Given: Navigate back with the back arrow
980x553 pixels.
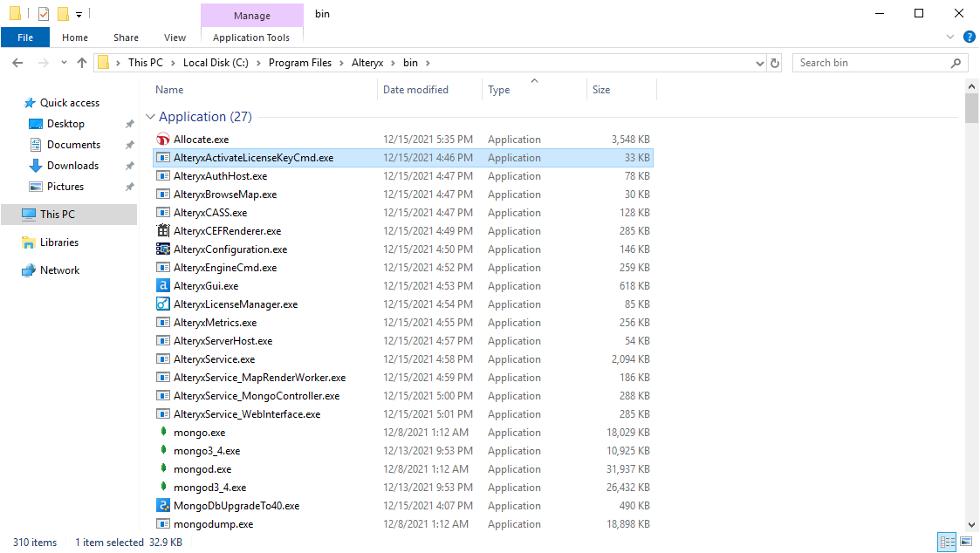Looking at the screenshot, I should pyautogui.click(x=17, y=62).
